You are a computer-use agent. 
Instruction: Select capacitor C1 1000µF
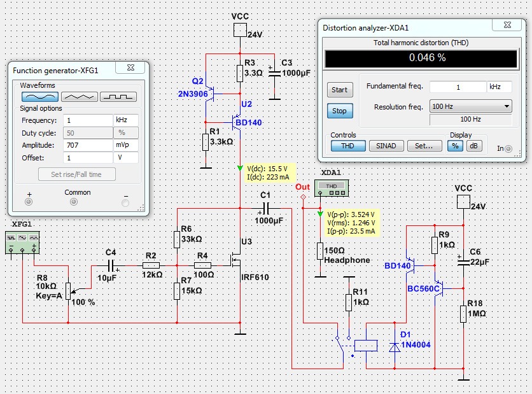click(x=265, y=208)
